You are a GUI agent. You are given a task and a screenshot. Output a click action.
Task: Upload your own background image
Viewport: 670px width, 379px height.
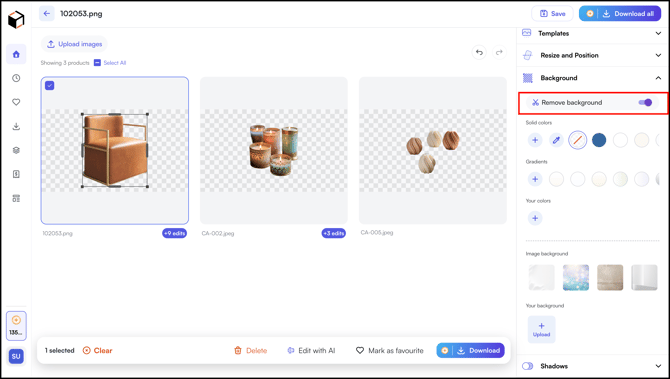point(541,329)
